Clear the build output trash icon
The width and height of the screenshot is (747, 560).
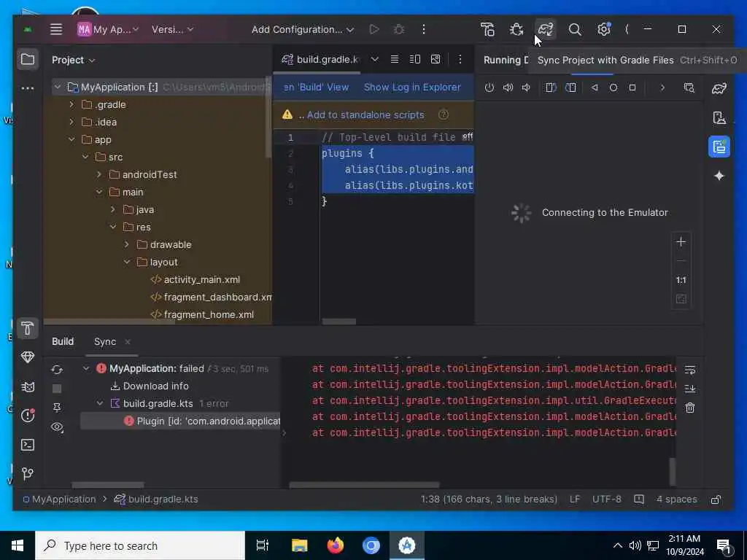(x=690, y=408)
